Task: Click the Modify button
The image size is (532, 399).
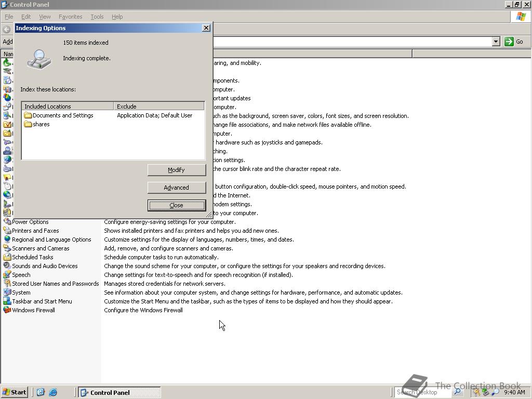Action: [x=177, y=170]
